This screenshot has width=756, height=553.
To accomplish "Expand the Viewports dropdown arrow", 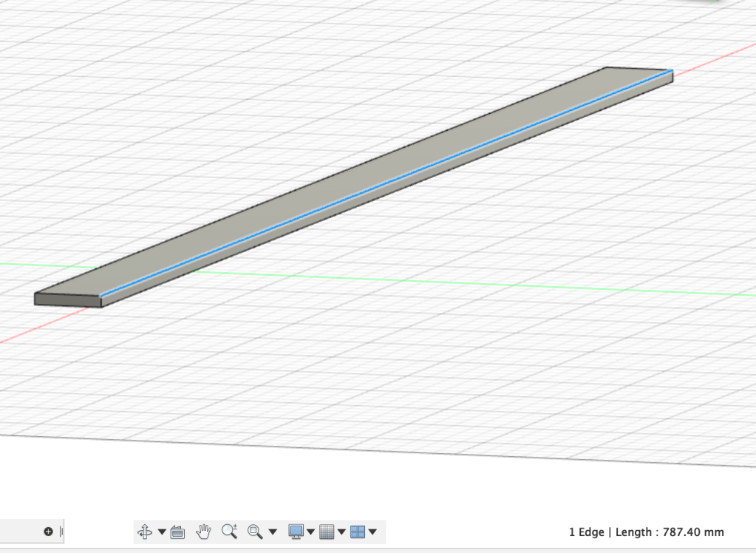I will (372, 532).
